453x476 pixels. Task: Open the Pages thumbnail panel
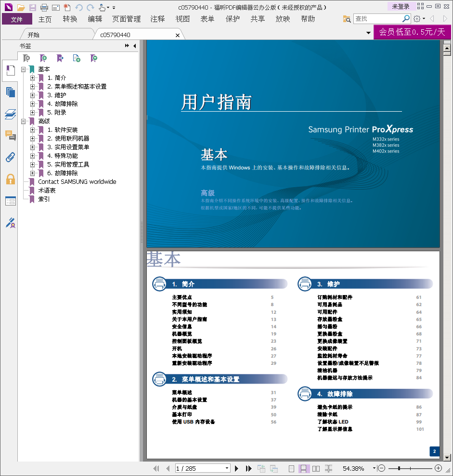click(10, 92)
